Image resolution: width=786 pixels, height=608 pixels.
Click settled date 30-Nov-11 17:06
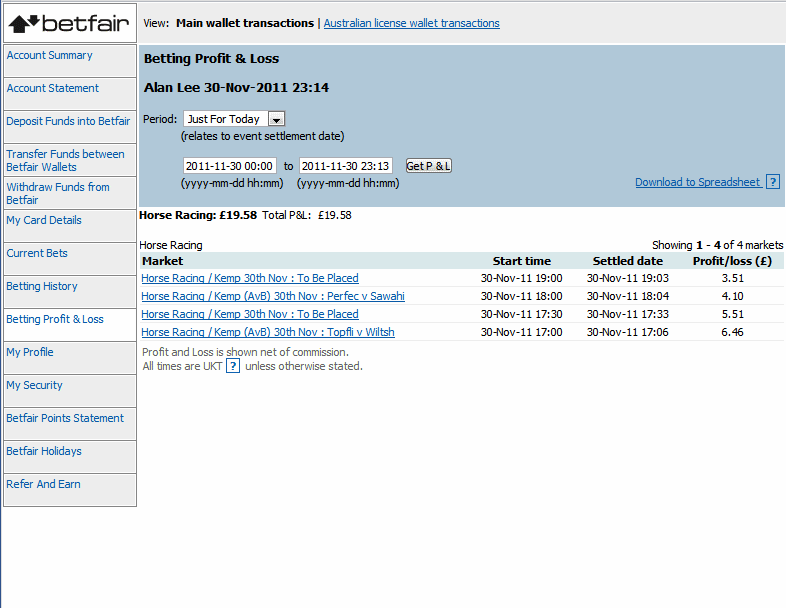[x=628, y=332]
